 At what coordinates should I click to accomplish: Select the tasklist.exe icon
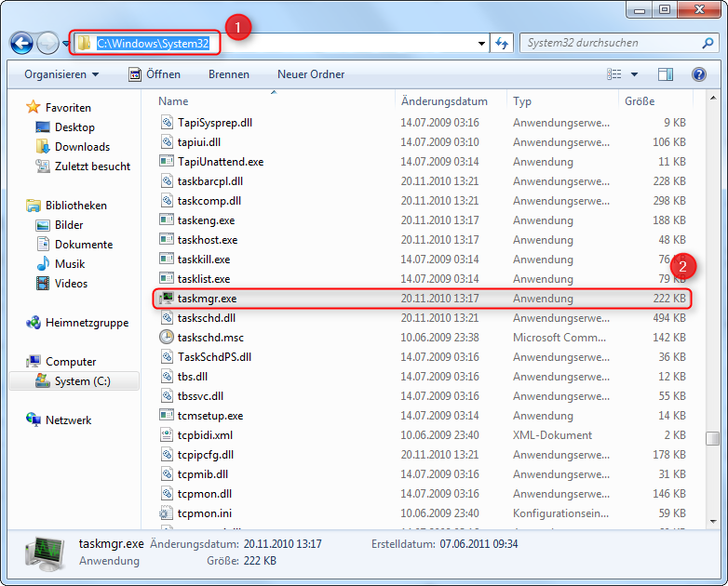coord(167,278)
